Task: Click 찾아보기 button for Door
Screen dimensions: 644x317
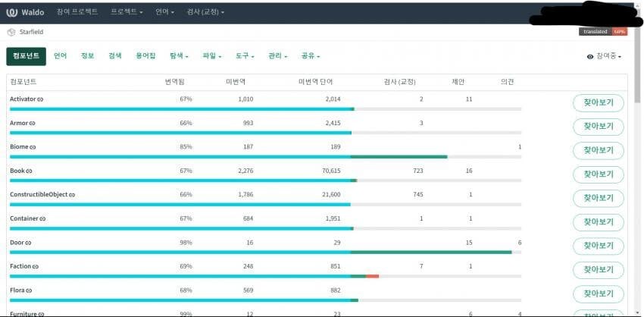Action: click(x=599, y=246)
